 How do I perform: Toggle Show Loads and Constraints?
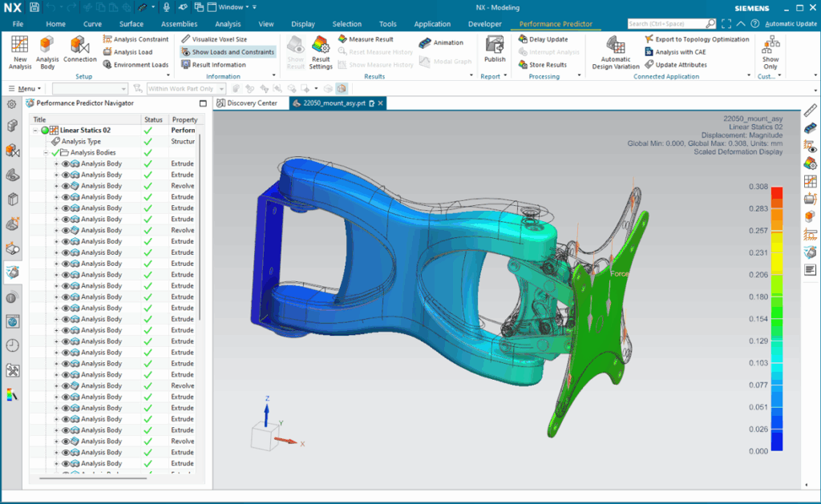tap(232, 51)
